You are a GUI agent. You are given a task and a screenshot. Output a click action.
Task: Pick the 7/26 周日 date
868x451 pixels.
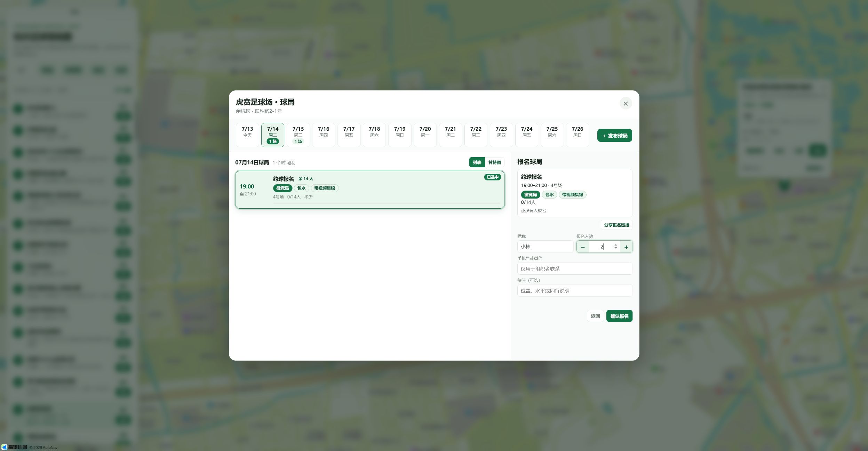[x=578, y=135]
